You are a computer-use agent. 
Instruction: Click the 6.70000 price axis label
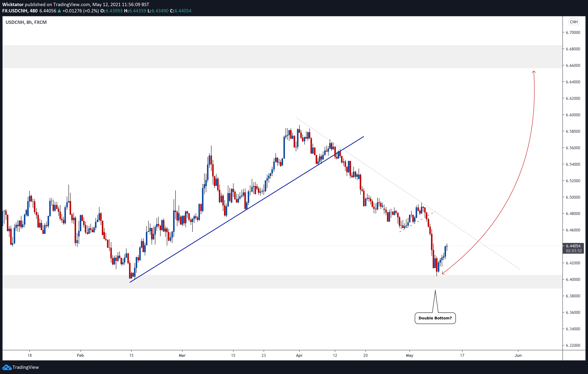coord(573,32)
